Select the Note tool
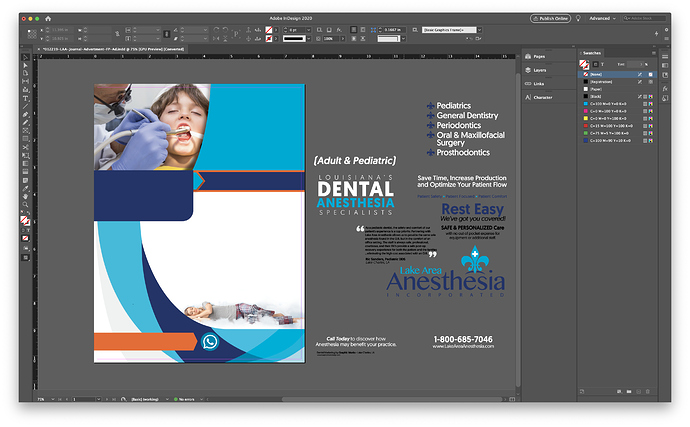690x427 pixels. (26, 180)
